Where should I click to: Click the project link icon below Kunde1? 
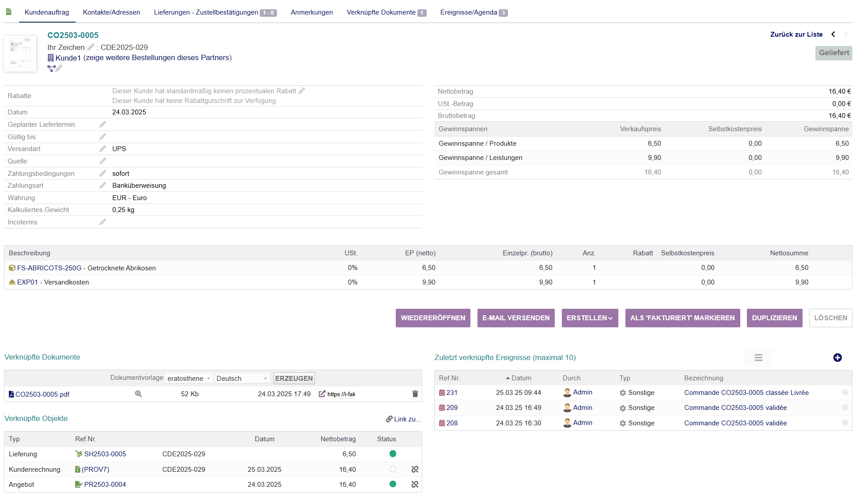pos(51,68)
